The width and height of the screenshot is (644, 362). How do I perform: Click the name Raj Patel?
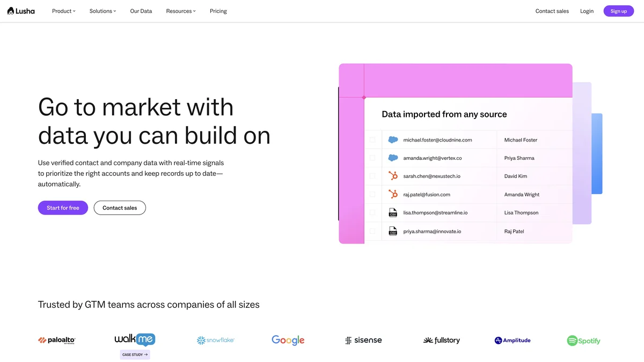(514, 231)
